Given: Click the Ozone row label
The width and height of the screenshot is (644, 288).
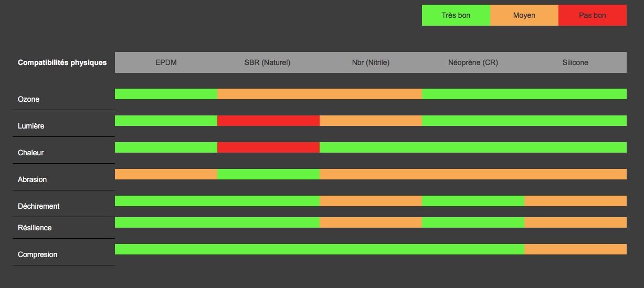Looking at the screenshot, I should point(29,99).
